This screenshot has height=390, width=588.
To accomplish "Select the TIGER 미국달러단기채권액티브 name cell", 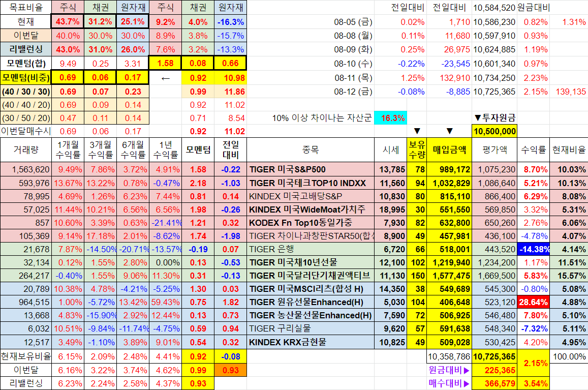I will 311,275.
